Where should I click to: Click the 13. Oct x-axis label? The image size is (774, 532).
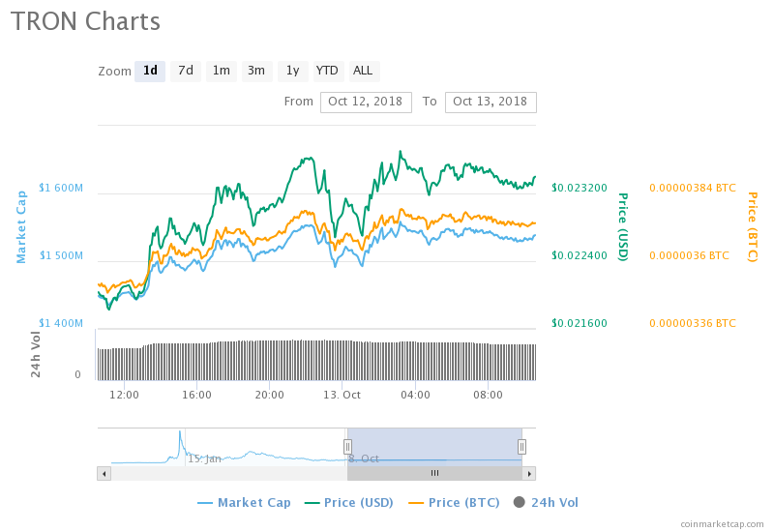[x=342, y=395]
